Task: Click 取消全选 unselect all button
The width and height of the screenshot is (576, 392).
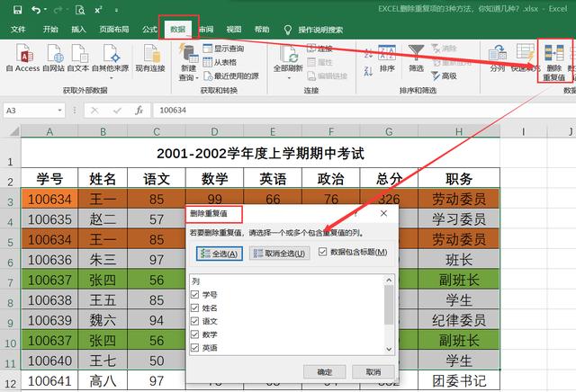Action: point(279,254)
